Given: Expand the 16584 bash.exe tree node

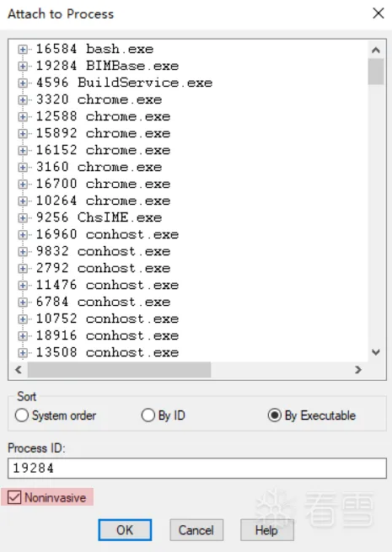Looking at the screenshot, I should point(23,49).
